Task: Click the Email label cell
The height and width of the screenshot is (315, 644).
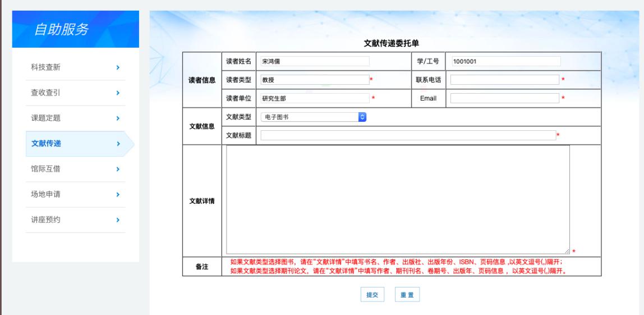Action: 429,98
